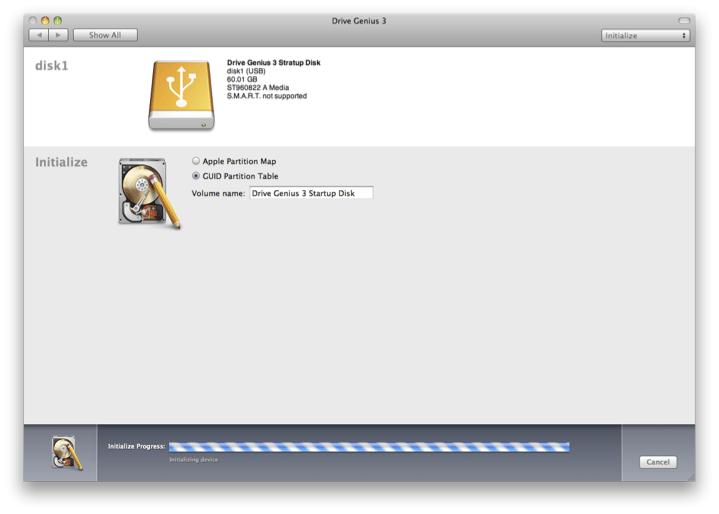Viewport: 719px width, 514px height.
Task: Click the hard drive with pencil Initialize icon
Action: [x=149, y=193]
